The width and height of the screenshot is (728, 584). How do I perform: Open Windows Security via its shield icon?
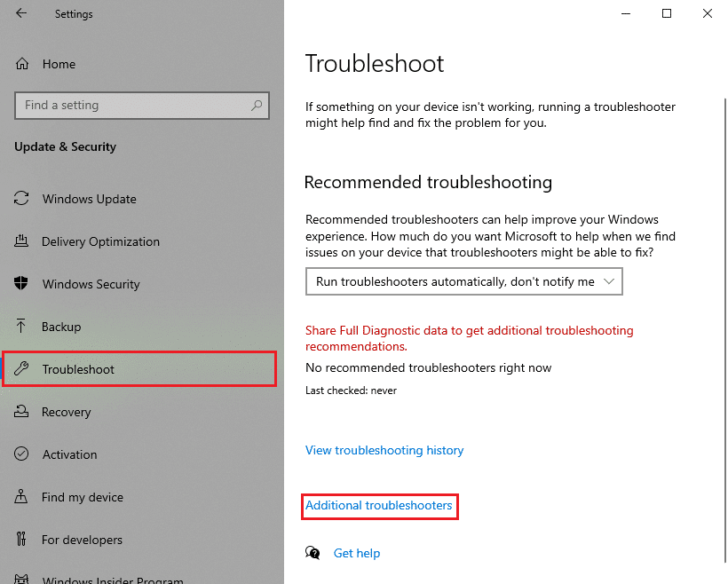[x=22, y=284]
